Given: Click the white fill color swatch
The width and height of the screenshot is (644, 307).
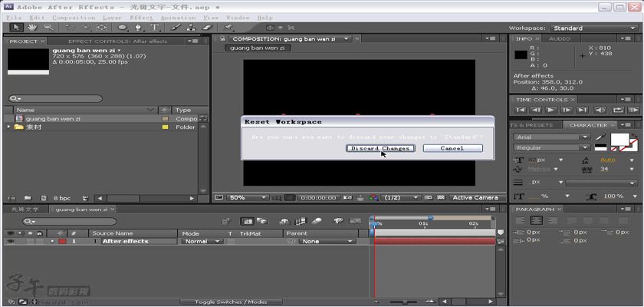Looking at the screenshot, I should point(619,140).
